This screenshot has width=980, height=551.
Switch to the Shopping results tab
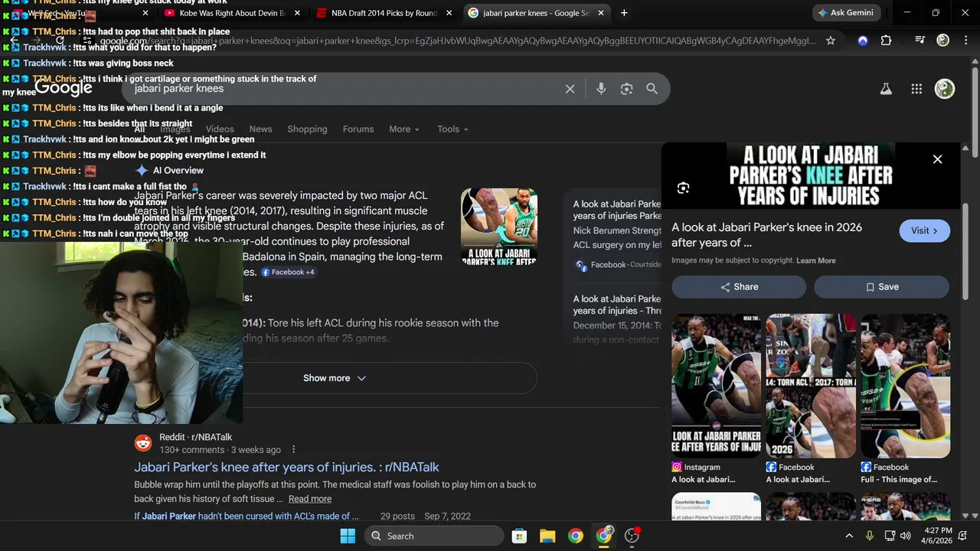click(x=307, y=129)
